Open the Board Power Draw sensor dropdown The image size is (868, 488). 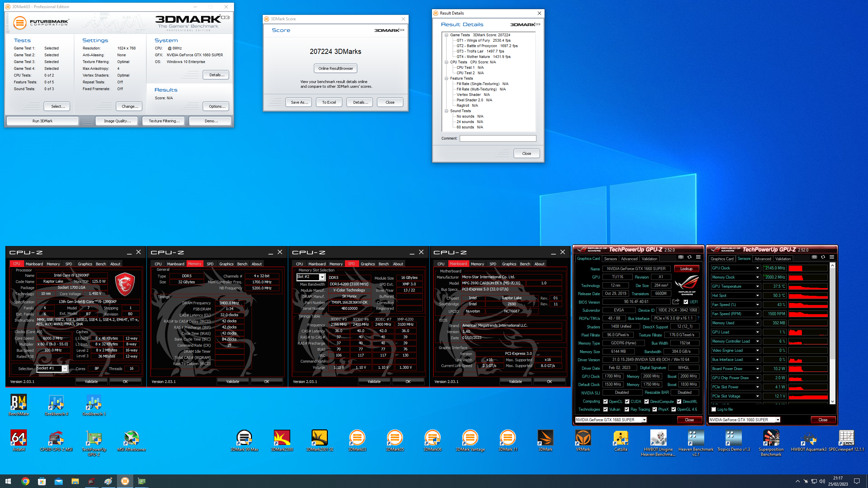point(757,369)
